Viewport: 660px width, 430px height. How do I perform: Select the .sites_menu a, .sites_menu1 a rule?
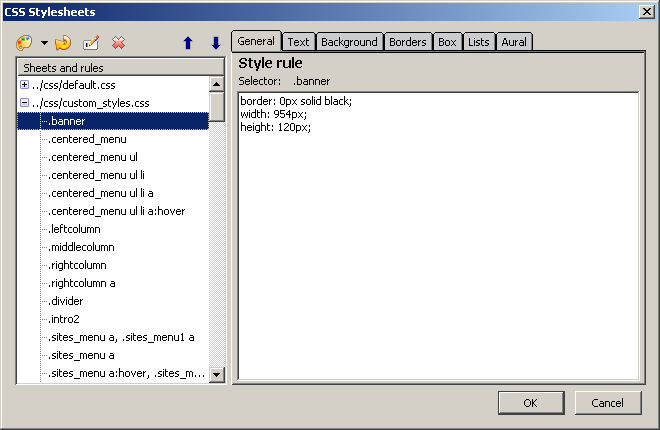pos(121,337)
